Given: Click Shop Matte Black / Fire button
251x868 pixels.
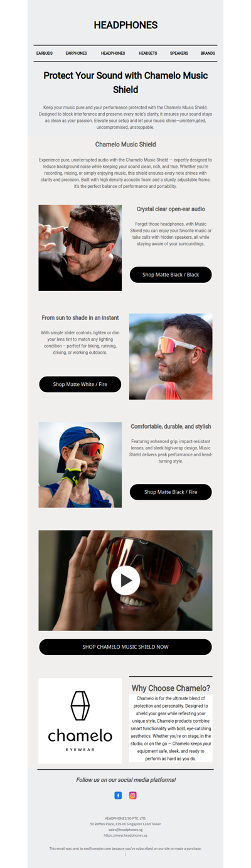Looking at the screenshot, I should coord(171,492).
